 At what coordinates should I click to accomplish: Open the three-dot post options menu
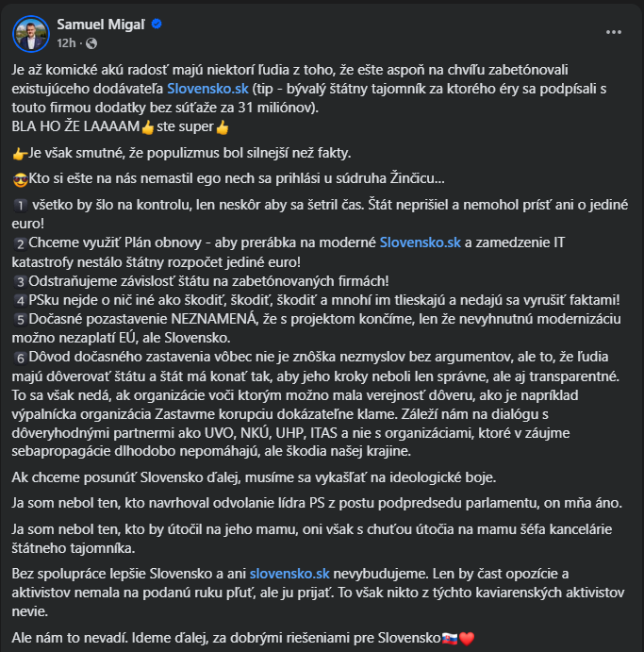[x=614, y=31]
